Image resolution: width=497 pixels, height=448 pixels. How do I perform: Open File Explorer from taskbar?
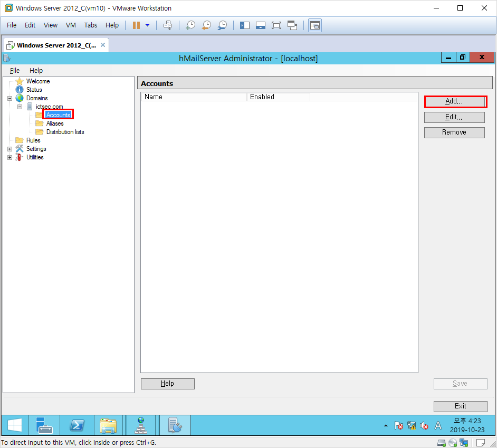(x=108, y=425)
